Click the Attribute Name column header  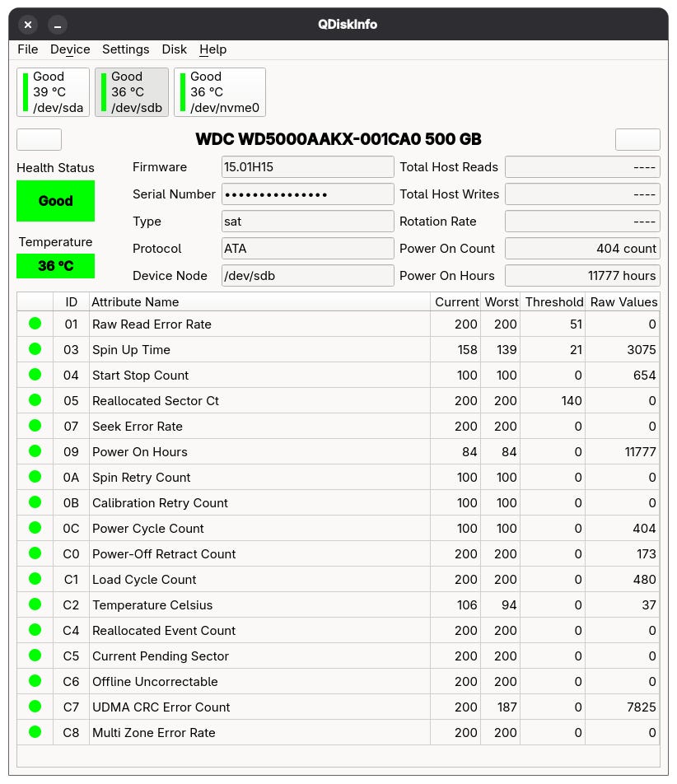[x=259, y=302]
